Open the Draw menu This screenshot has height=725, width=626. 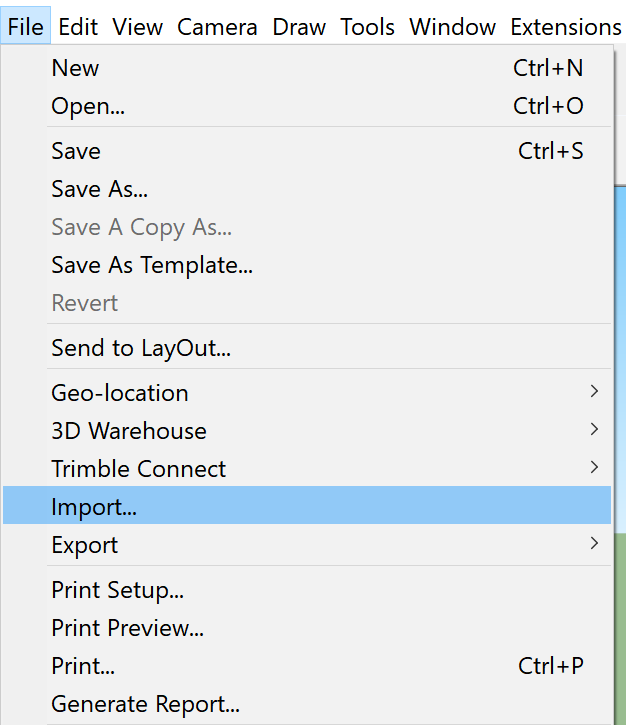(x=299, y=27)
